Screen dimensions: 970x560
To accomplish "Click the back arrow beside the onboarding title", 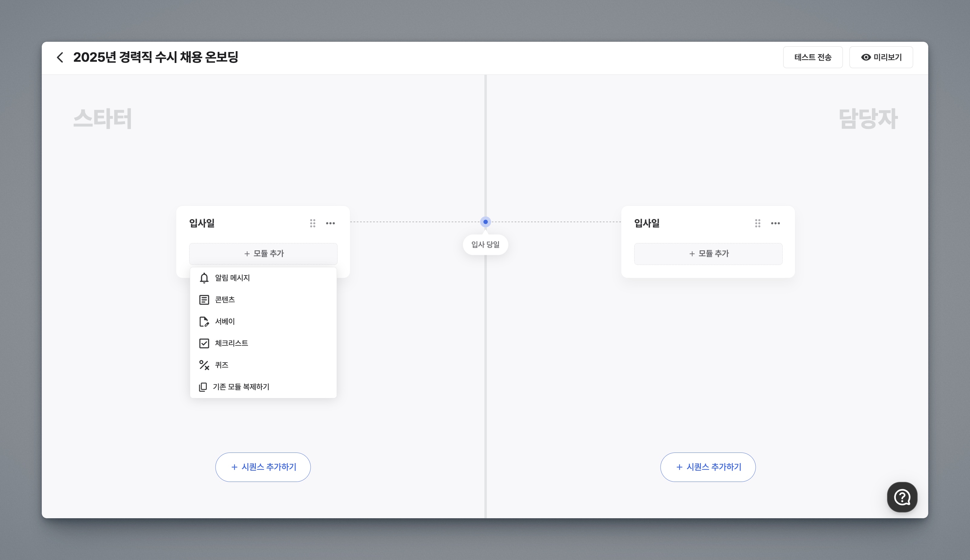I will click(60, 57).
